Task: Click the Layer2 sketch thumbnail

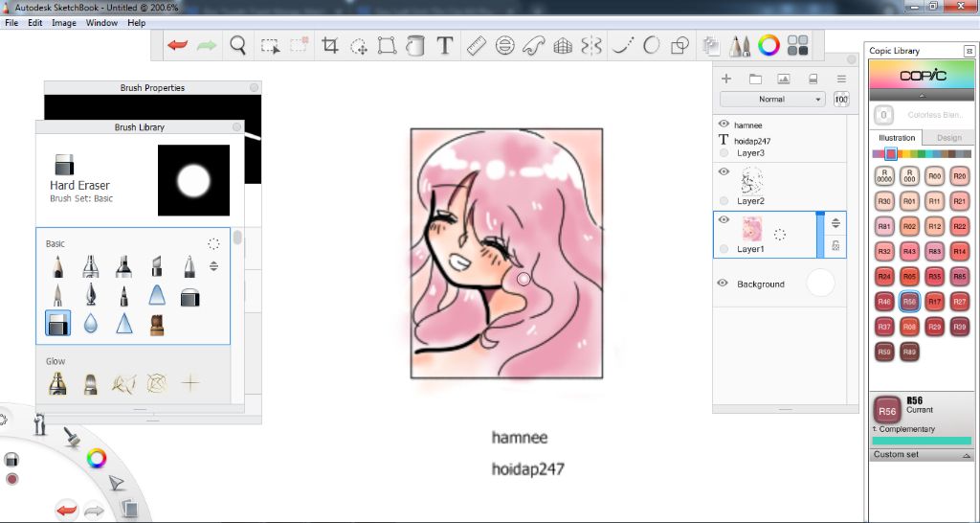Action: [x=752, y=181]
